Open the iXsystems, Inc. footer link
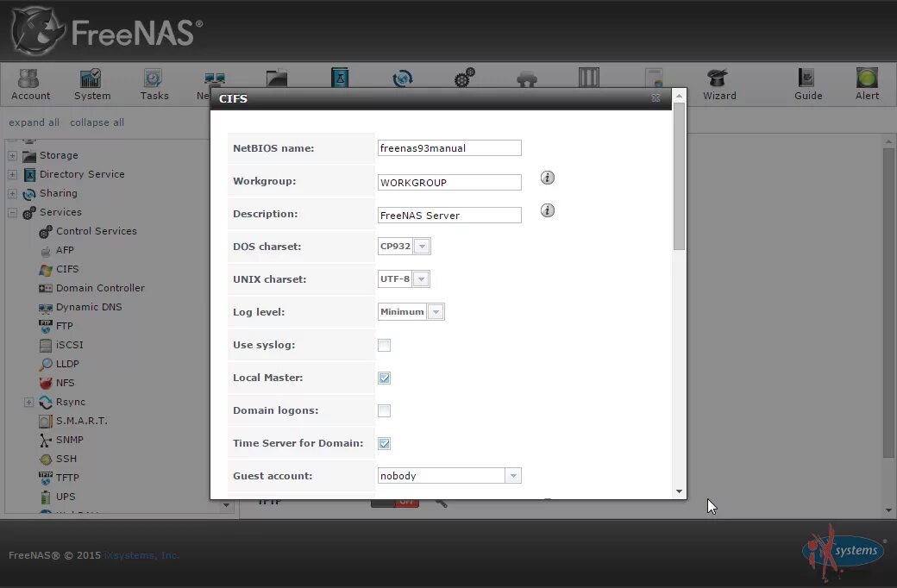This screenshot has height=588, width=897. pos(141,555)
